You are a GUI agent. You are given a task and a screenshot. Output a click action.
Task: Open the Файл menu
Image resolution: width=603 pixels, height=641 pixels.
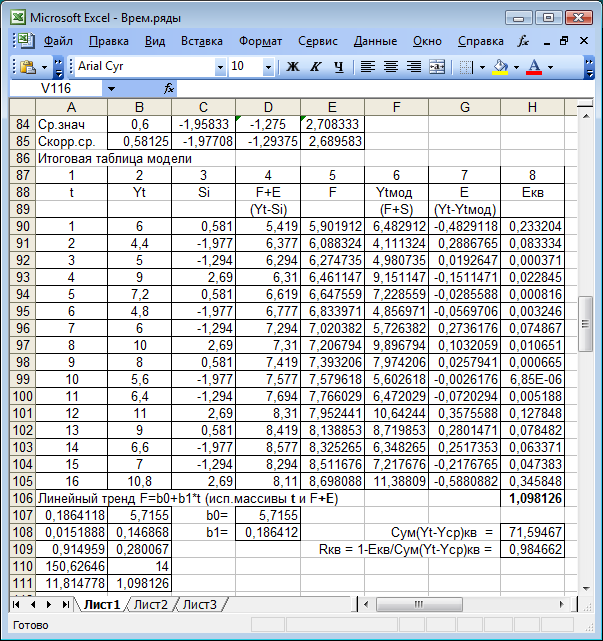tap(58, 41)
